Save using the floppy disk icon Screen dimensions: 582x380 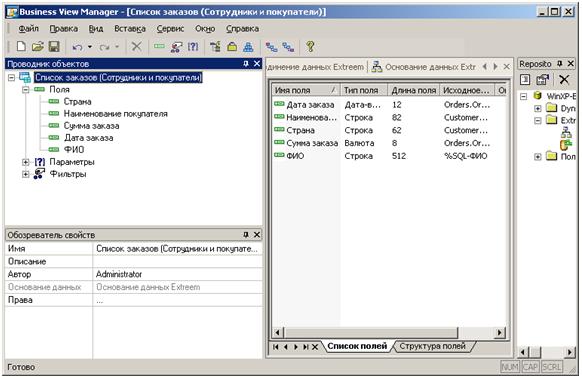54,47
